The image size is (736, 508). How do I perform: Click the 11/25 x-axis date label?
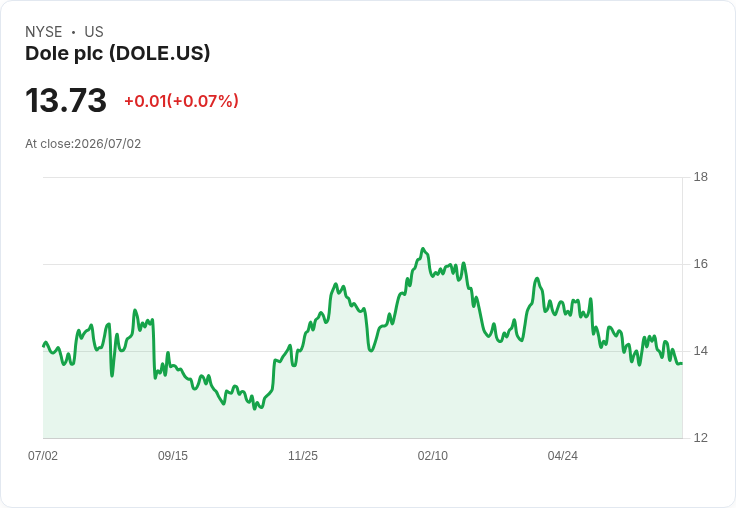pos(303,456)
